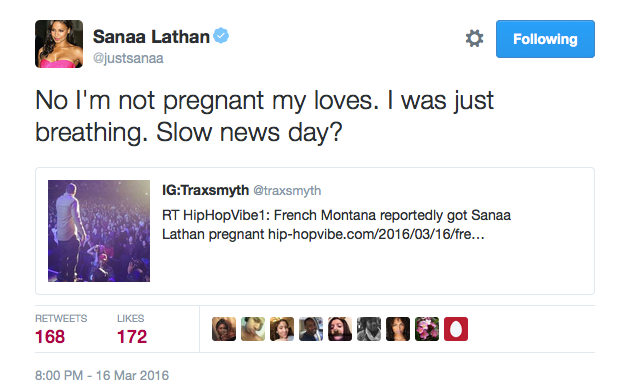This screenshot has height=388, width=627.
Task: Click the pink flowers avatar
Action: pyautogui.click(x=427, y=329)
